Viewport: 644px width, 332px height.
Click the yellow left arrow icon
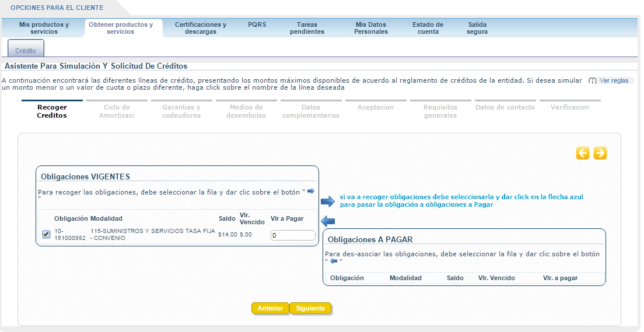pos(582,153)
